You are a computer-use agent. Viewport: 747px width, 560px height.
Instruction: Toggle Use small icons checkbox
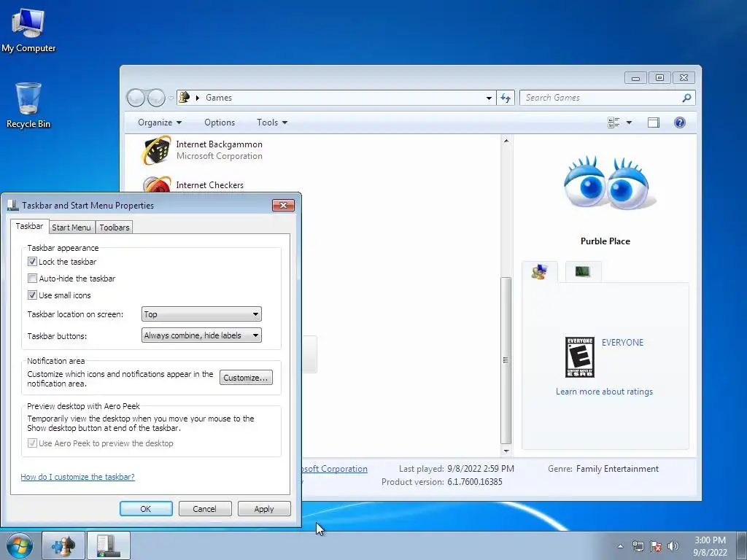pos(32,295)
